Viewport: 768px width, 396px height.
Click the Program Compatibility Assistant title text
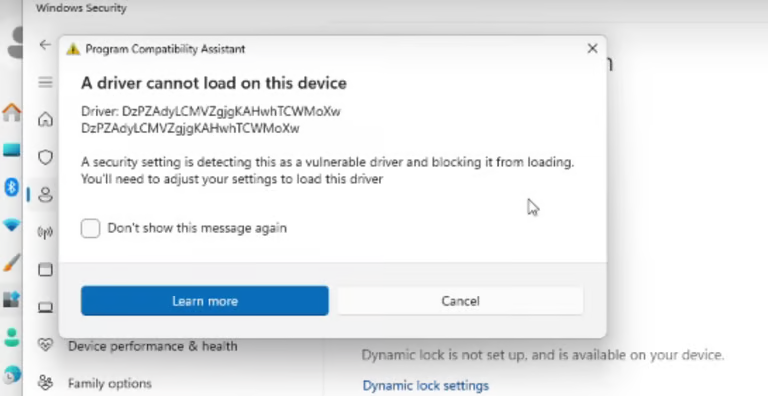pos(166,49)
